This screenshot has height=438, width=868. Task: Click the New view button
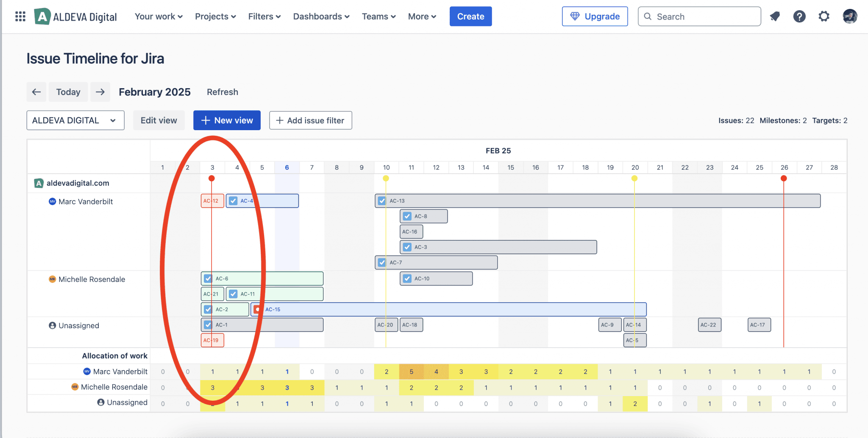(x=227, y=120)
